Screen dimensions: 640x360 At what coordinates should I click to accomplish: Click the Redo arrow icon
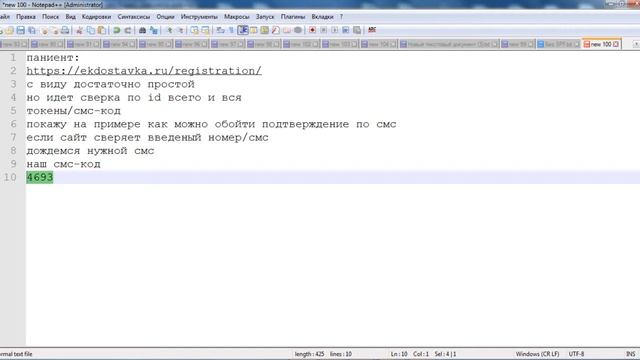click(x=128, y=30)
